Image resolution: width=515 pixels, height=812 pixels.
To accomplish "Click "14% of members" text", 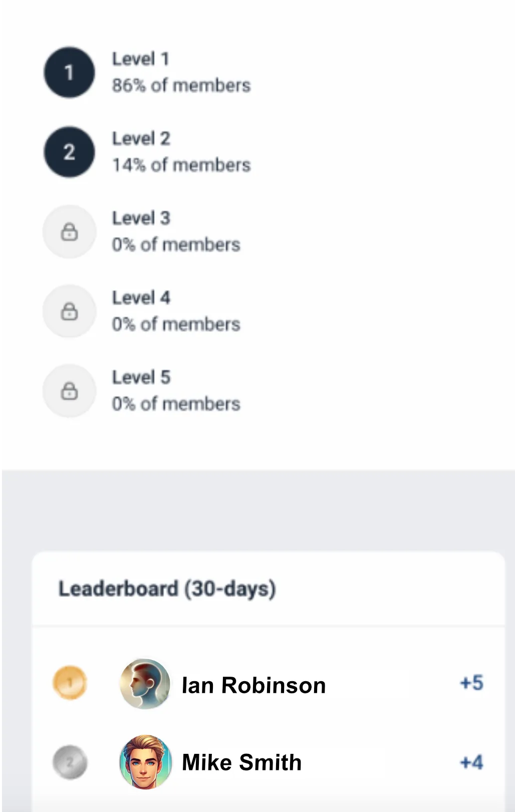I will coord(181,165).
